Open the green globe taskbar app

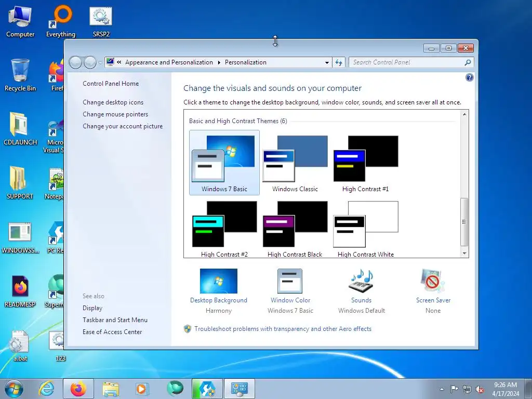click(x=175, y=389)
